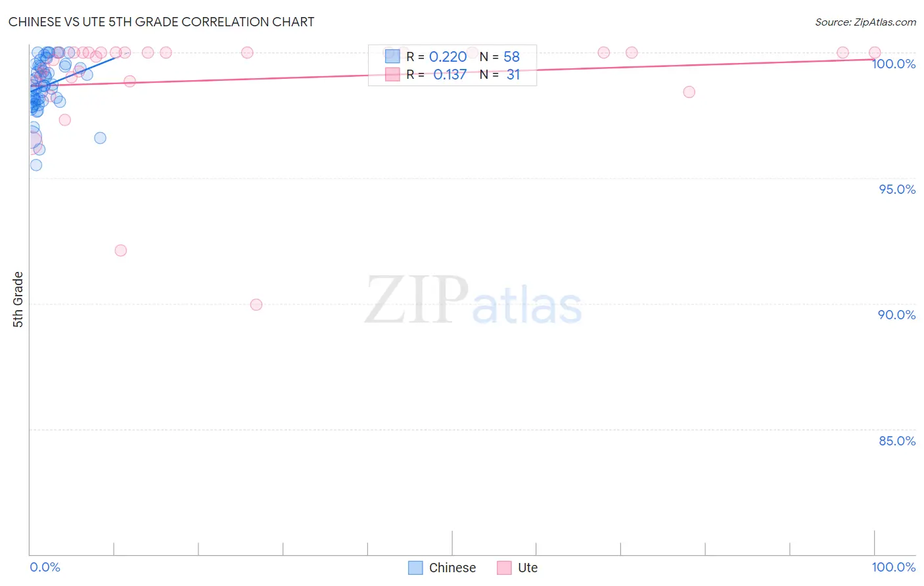Click the Ute legend color swatch

click(504, 568)
